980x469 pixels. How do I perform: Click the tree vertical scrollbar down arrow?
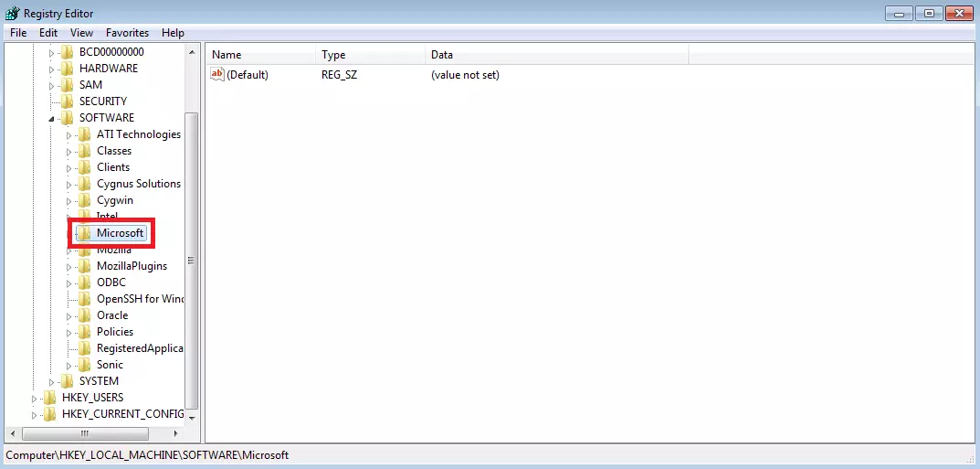192,418
